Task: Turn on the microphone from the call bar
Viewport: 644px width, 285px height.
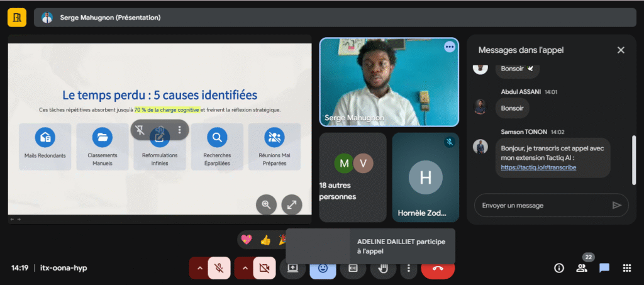Action: coord(219,268)
